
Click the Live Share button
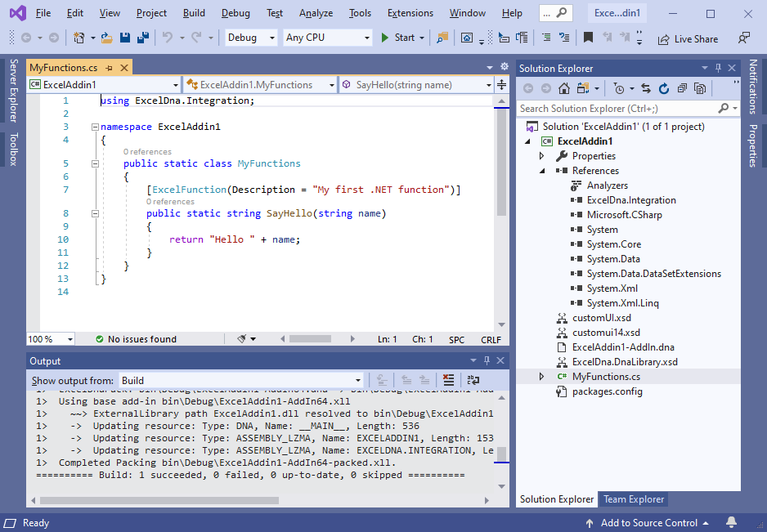pos(688,39)
